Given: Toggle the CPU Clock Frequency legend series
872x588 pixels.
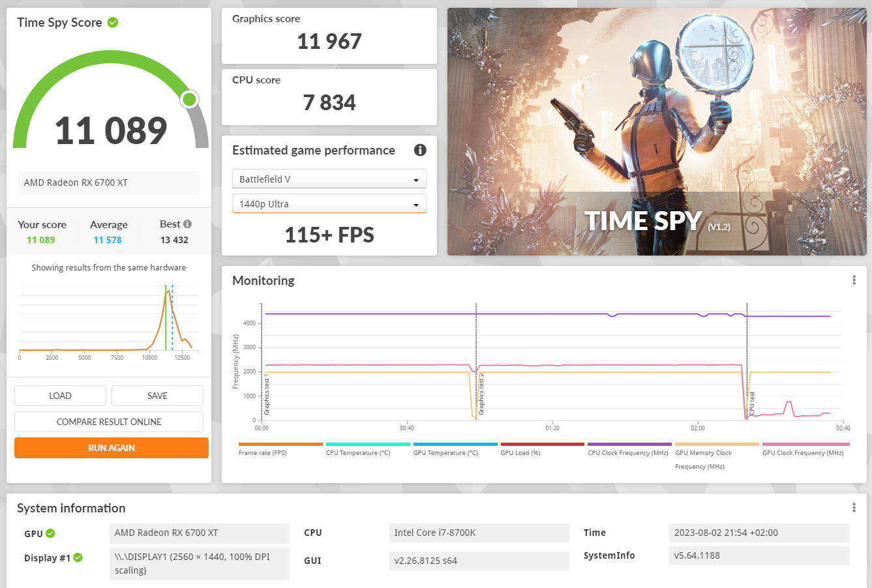Looking at the screenshot, I should (629, 448).
